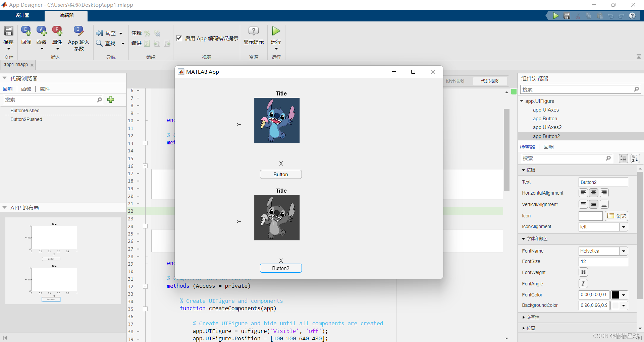Collapse the app.UIFigure tree node
This screenshot has width=644, height=342.
point(522,101)
